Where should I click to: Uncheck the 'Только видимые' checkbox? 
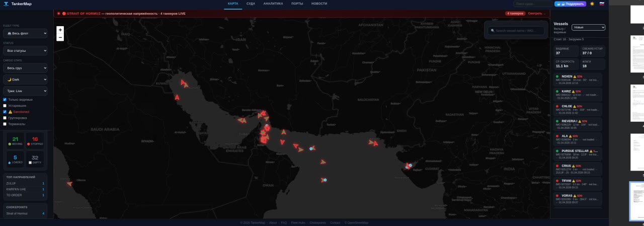[x=5, y=100]
